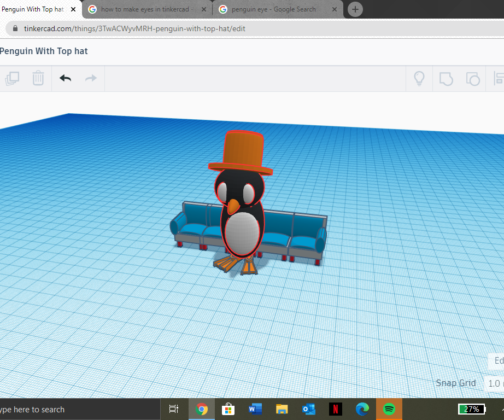Open the Align tool icon
The width and height of the screenshot is (504, 420).
click(x=499, y=78)
